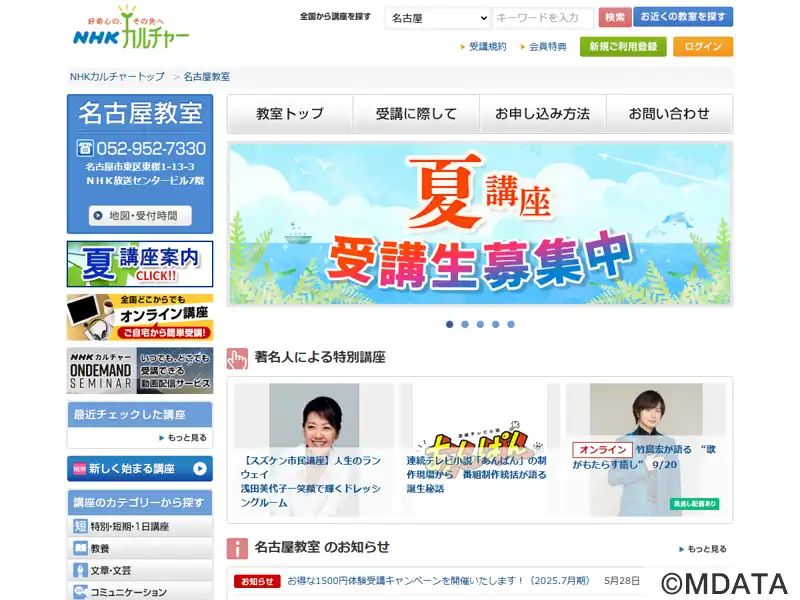The image size is (800, 600).
Task: Open the コミュニケーション category
Action: click(140, 592)
